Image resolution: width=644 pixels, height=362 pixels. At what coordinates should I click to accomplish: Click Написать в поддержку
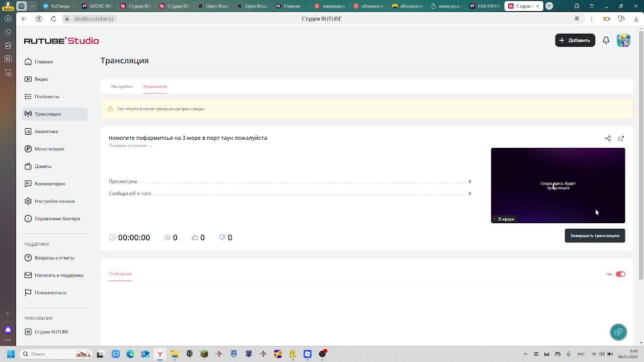pos(59,275)
